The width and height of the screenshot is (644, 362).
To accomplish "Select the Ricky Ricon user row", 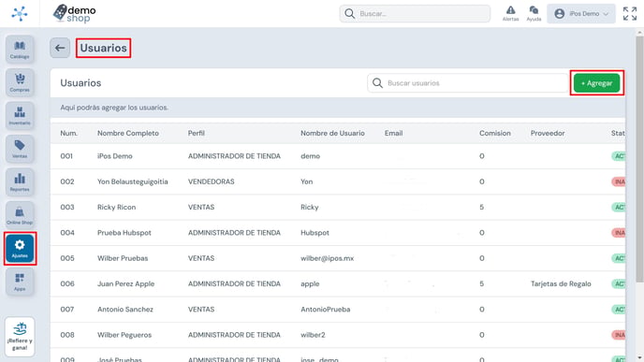I will click(x=338, y=207).
